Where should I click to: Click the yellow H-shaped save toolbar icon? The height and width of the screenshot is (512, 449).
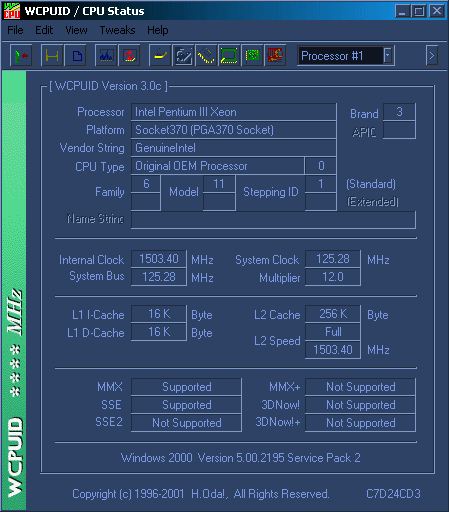pyautogui.click(x=52, y=55)
